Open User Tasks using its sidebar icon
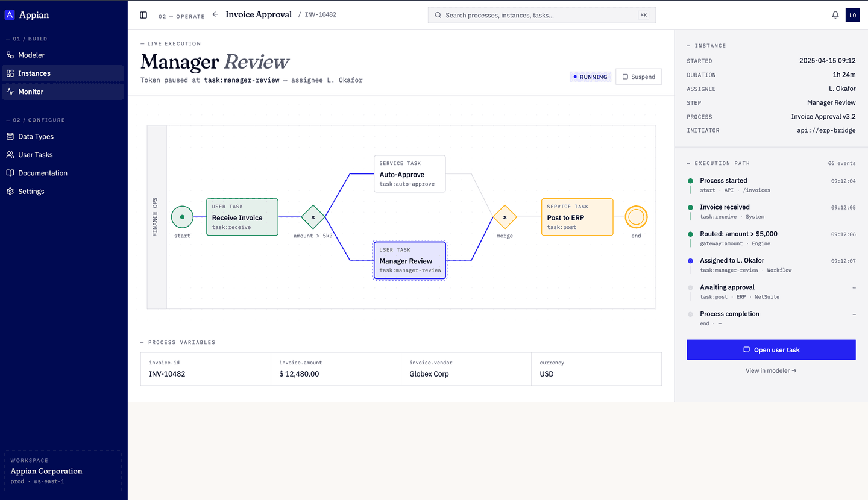 (x=11, y=155)
